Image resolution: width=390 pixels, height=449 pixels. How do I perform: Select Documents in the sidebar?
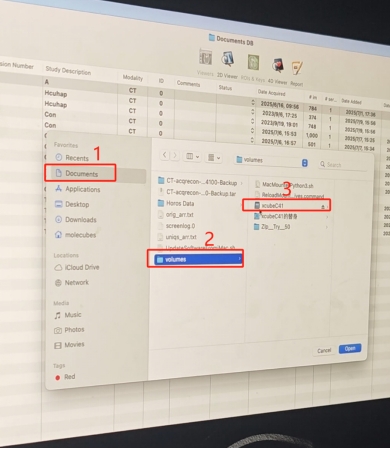point(80,173)
